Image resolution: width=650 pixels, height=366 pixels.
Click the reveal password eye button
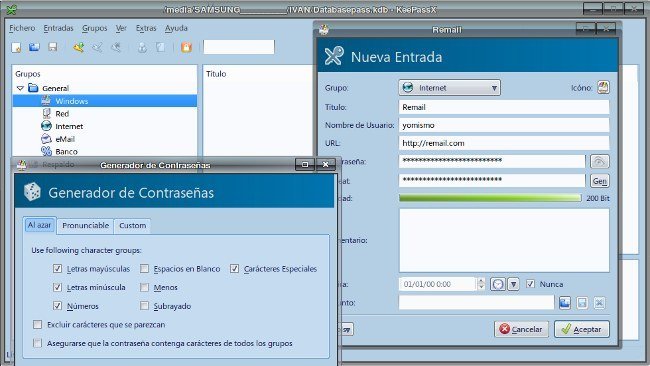(x=599, y=161)
